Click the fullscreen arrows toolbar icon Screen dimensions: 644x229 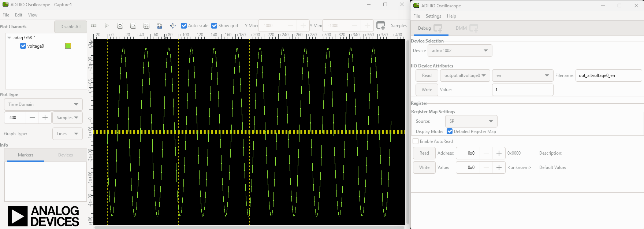173,26
